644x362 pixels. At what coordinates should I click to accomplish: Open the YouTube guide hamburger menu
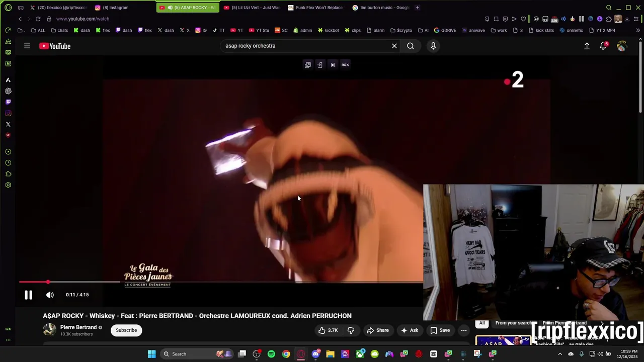pyautogui.click(x=27, y=46)
